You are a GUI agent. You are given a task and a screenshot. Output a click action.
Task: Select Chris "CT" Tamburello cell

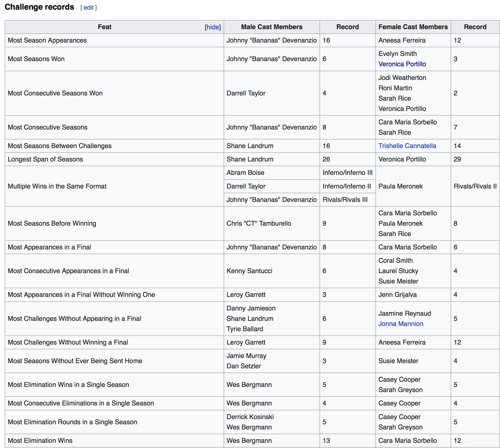click(x=271, y=223)
